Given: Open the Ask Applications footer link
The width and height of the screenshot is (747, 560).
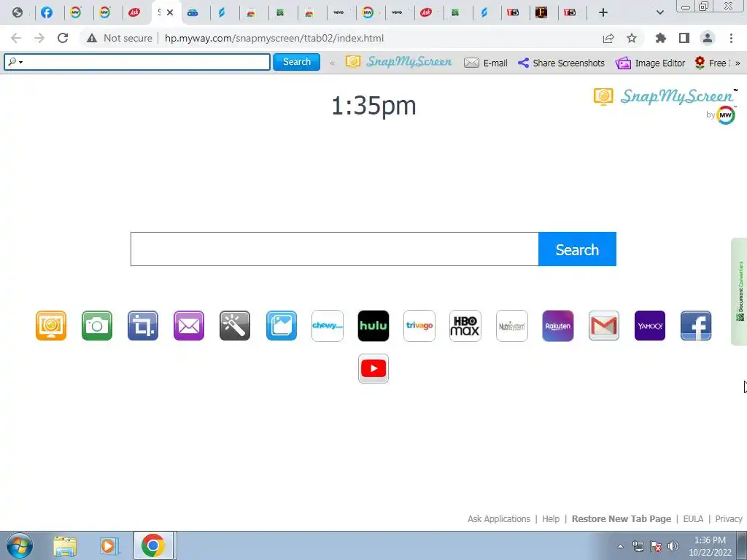Looking at the screenshot, I should (x=499, y=518).
